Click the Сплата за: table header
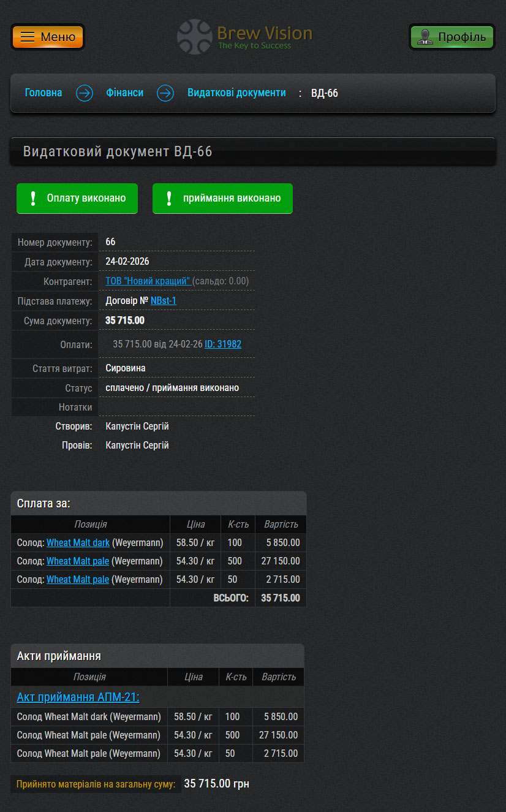 [158, 504]
